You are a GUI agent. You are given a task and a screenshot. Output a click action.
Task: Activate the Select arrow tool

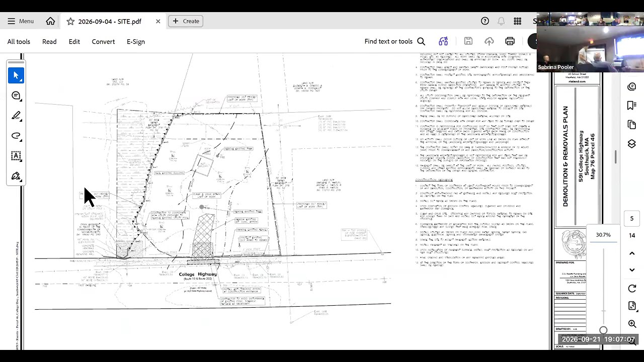tap(16, 75)
